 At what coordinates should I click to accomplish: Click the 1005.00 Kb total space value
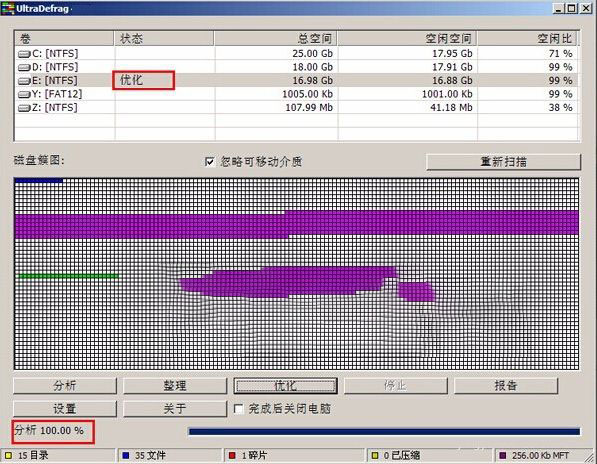308,94
